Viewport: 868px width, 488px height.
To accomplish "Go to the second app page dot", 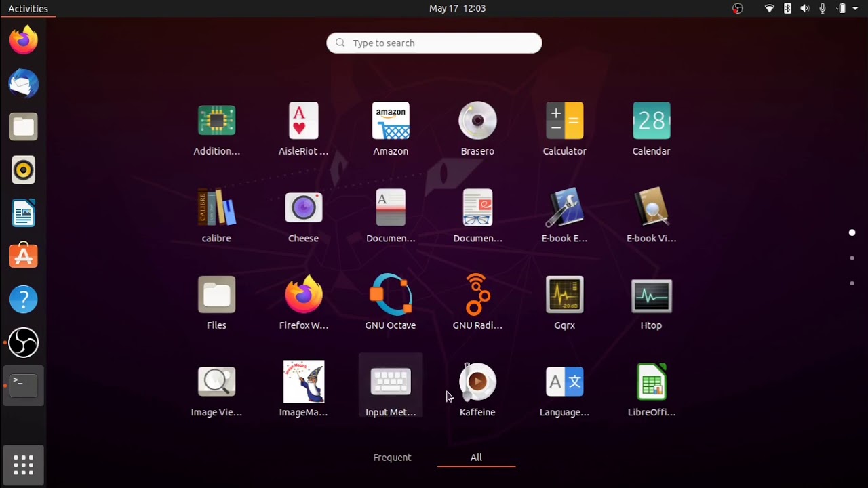I will [852, 258].
